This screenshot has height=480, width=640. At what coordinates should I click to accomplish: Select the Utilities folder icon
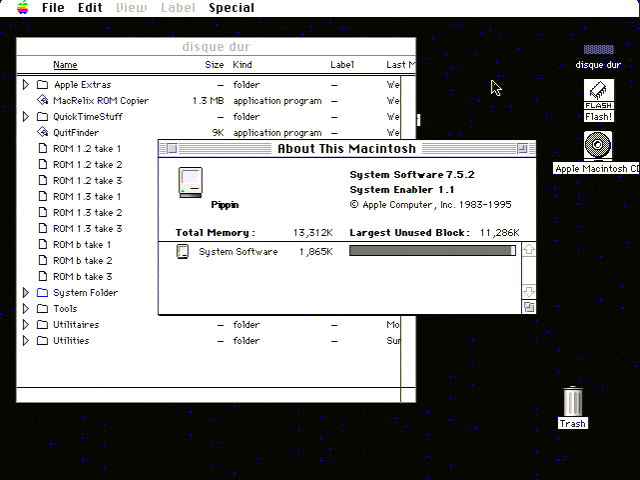click(42, 340)
